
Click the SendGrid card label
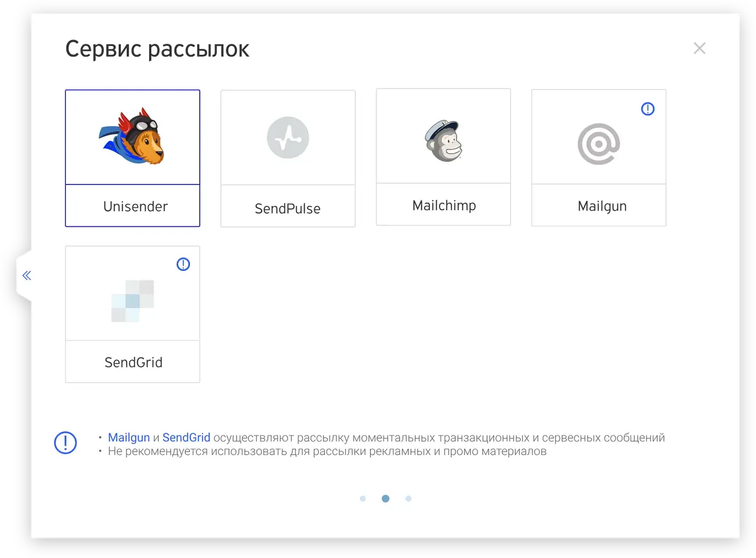pyautogui.click(x=133, y=363)
